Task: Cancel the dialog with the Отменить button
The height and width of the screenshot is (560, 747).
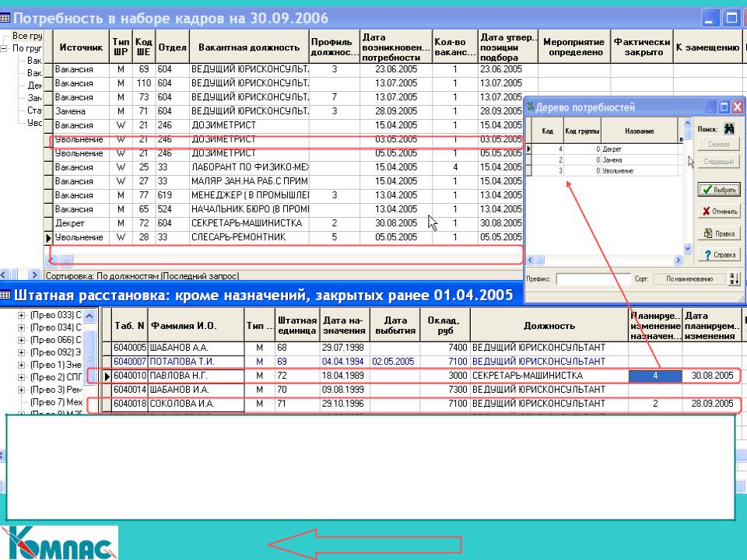Action: [x=719, y=212]
